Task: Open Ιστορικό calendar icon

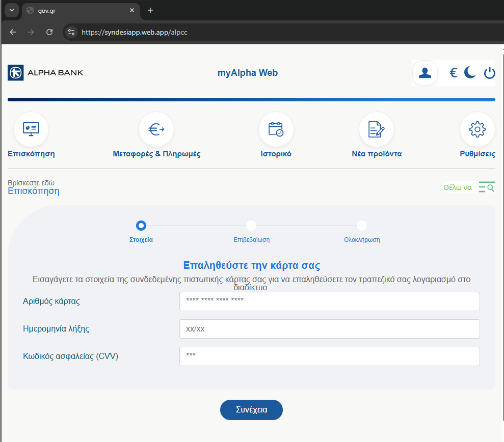Action: click(276, 129)
